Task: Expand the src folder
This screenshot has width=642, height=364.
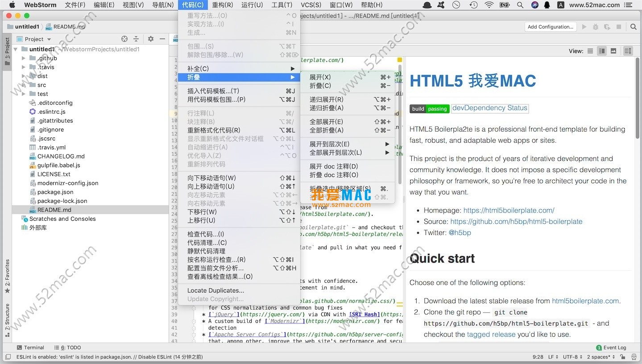Action: (x=24, y=85)
